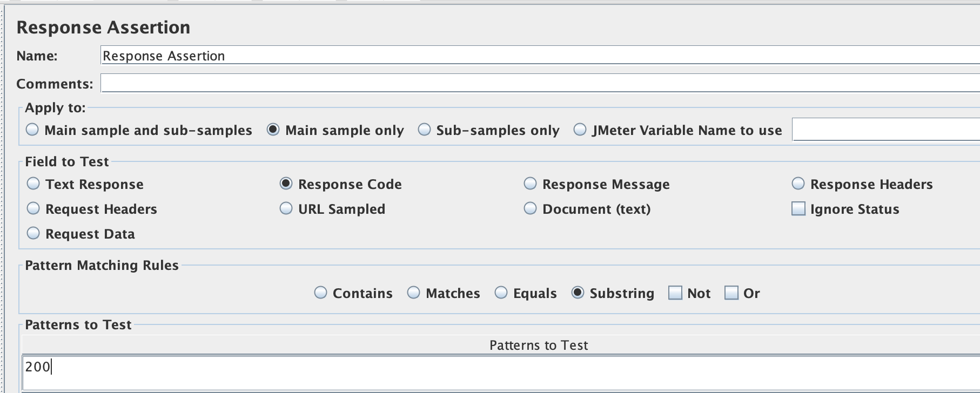Select Main sample and sub-samples option
Screen dimensions: 980x393
click(x=33, y=130)
